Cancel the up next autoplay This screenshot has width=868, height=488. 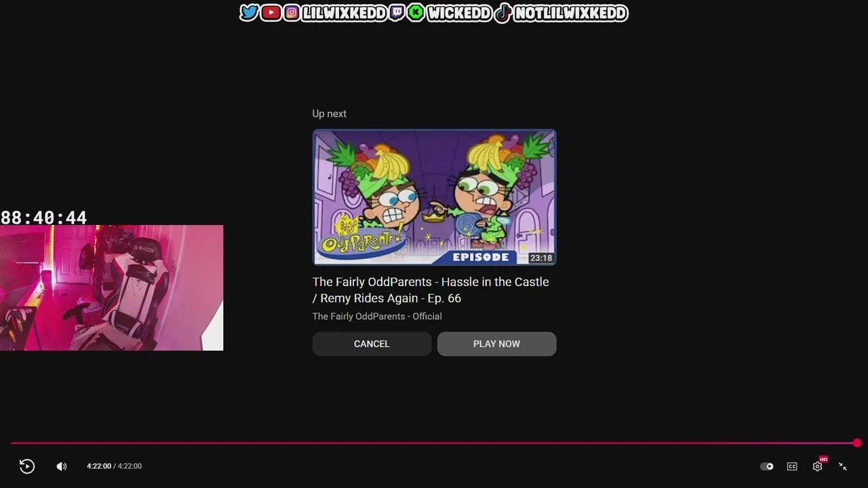(x=372, y=344)
